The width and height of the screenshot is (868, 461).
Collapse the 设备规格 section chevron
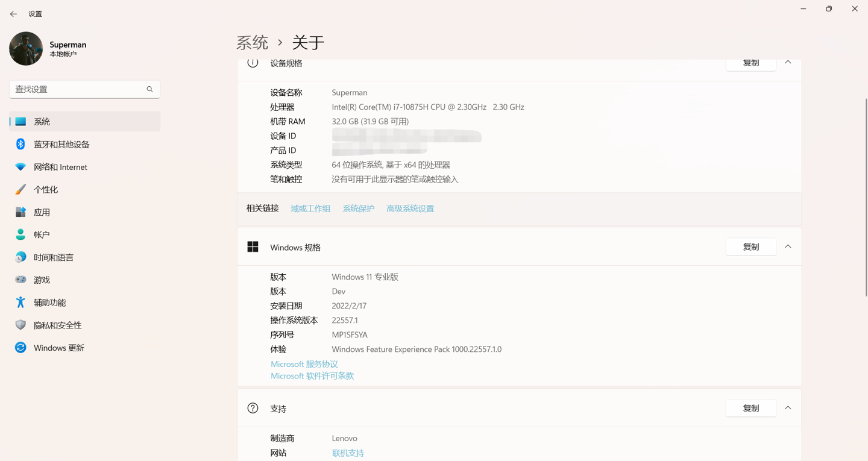(x=788, y=63)
